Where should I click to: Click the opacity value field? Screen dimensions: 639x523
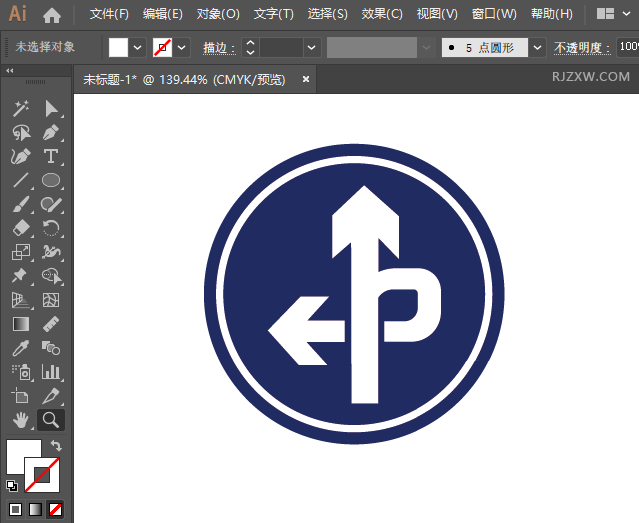tap(628, 48)
